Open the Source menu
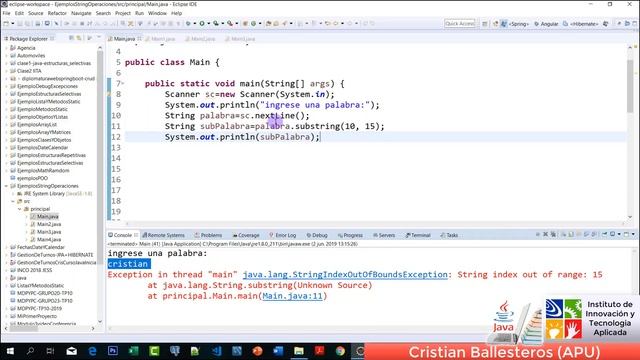 coord(36,13)
